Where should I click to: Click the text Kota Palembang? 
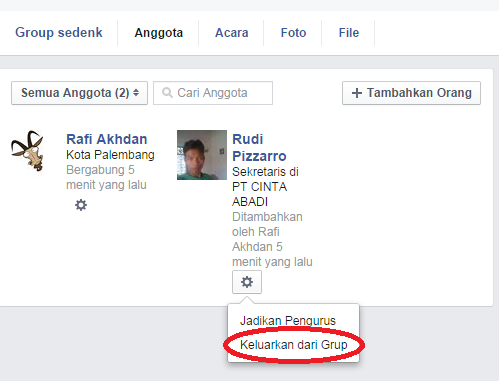tap(110, 155)
